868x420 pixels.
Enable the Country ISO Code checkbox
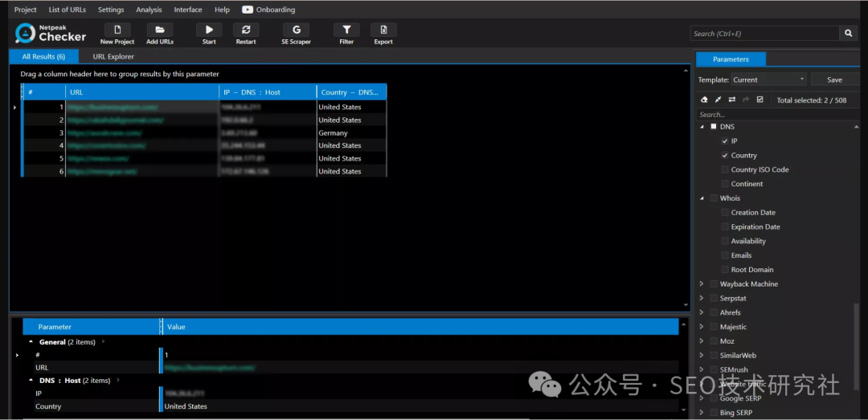click(x=725, y=170)
